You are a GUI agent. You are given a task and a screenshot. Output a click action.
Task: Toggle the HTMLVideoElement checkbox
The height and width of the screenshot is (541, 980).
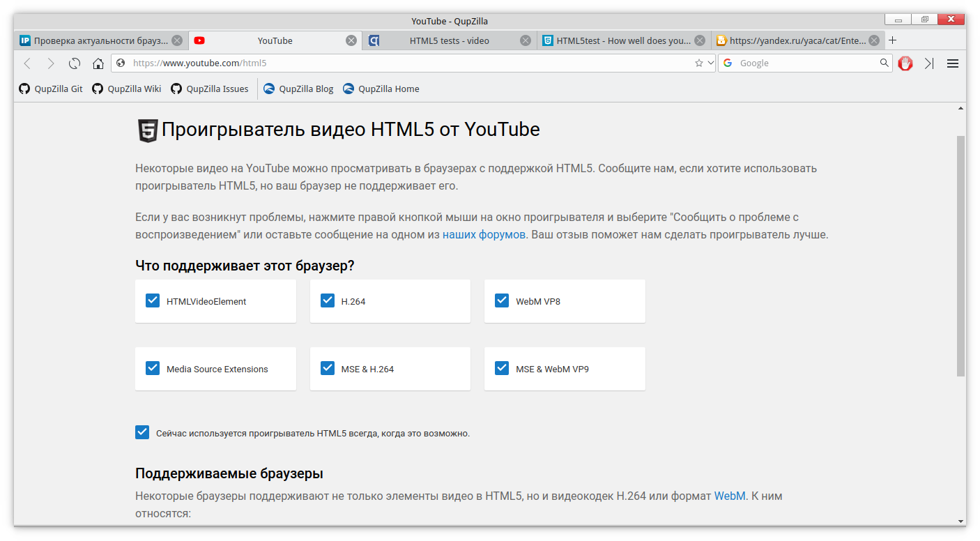(153, 300)
